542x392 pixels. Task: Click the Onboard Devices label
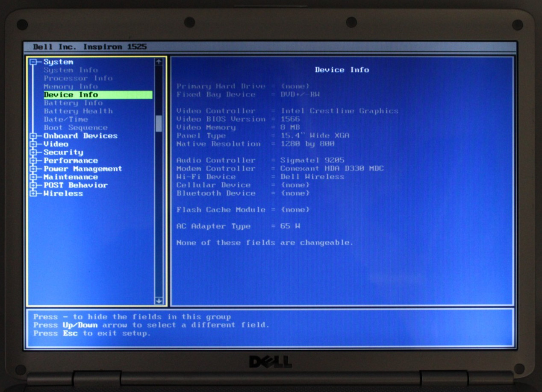(x=80, y=136)
